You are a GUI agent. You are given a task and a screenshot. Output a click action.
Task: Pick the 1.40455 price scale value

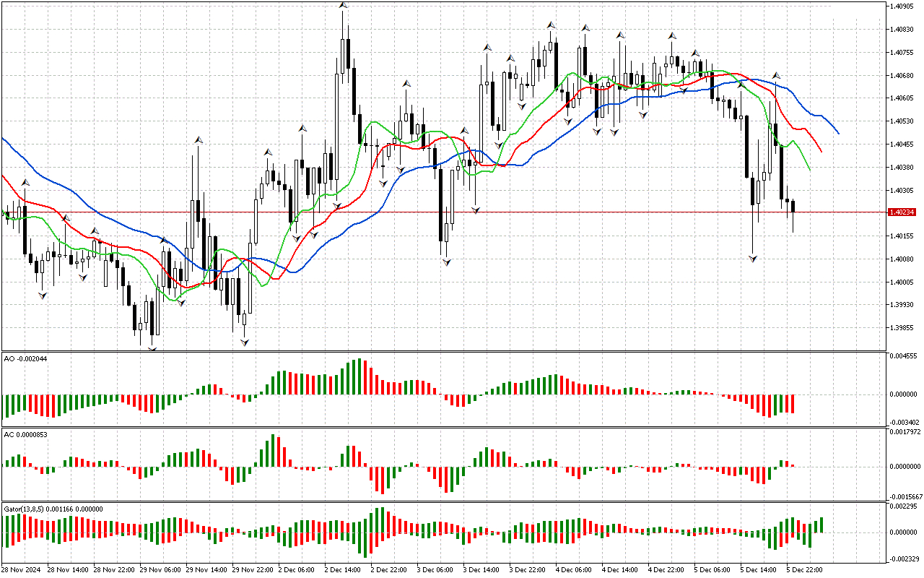(902, 144)
